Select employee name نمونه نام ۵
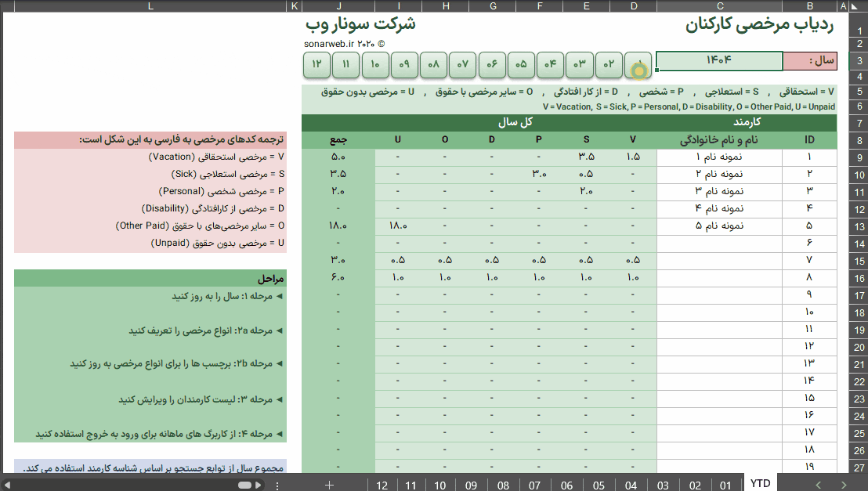The image size is (868, 491). [719, 226]
